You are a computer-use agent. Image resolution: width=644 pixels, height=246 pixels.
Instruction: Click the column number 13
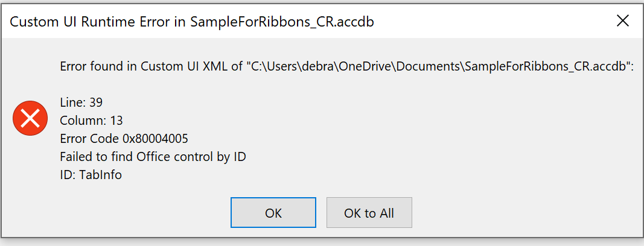coord(116,121)
